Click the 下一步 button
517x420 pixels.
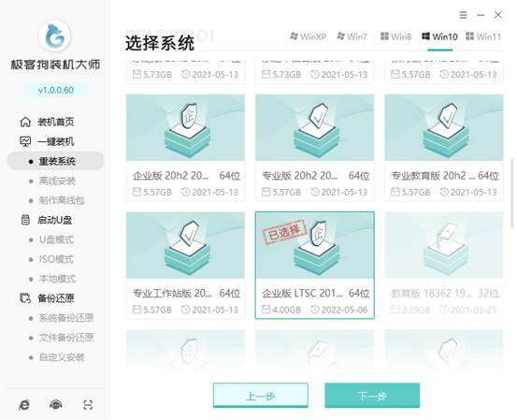pos(372,396)
